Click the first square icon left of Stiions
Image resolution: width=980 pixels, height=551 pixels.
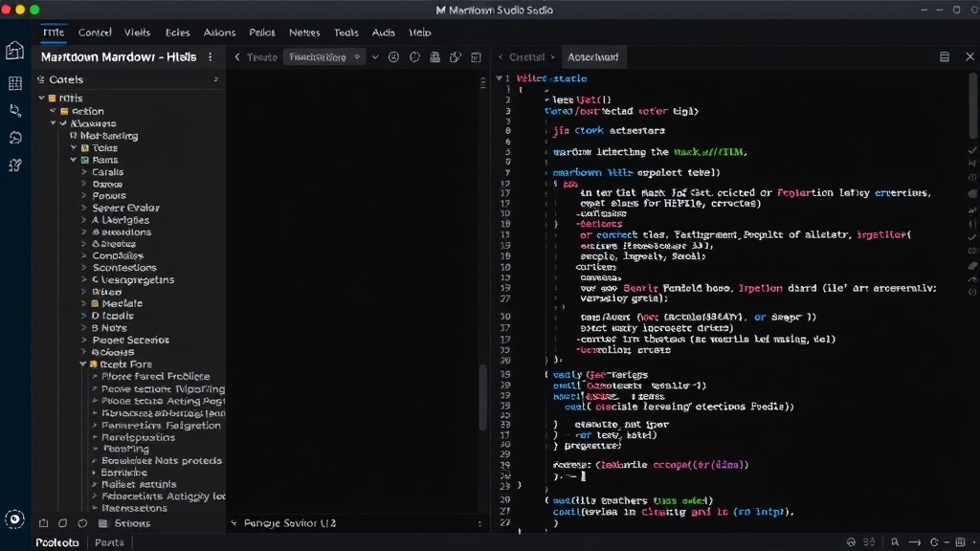click(44, 523)
